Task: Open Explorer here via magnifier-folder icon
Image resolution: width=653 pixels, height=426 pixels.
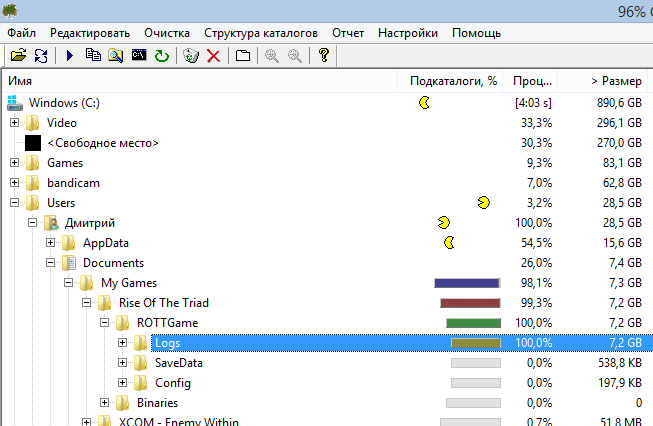Action: coord(115,55)
